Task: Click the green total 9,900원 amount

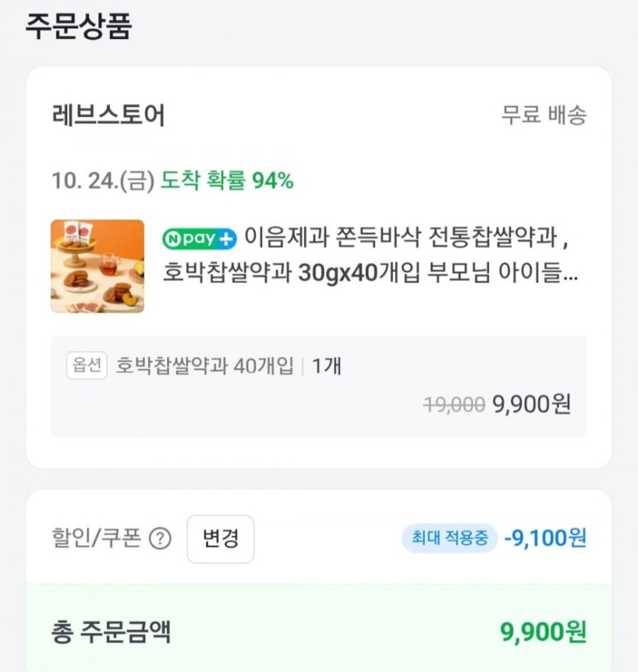Action: tap(543, 632)
